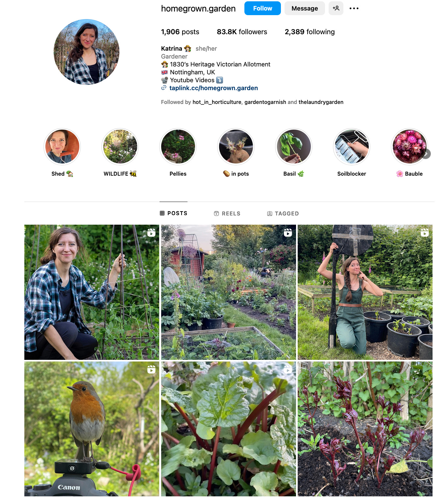Open the 'in pots' story highlight
Image resolution: width=448 pixels, height=498 pixels.
click(x=236, y=147)
